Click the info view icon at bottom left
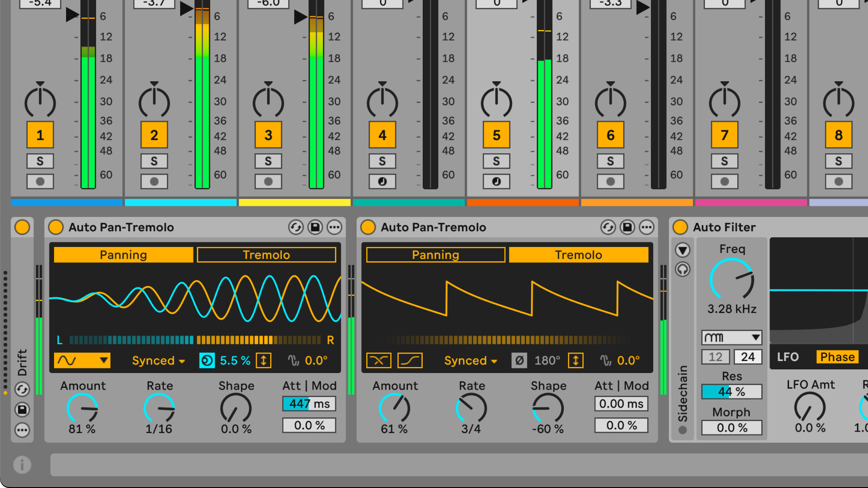 click(22, 464)
